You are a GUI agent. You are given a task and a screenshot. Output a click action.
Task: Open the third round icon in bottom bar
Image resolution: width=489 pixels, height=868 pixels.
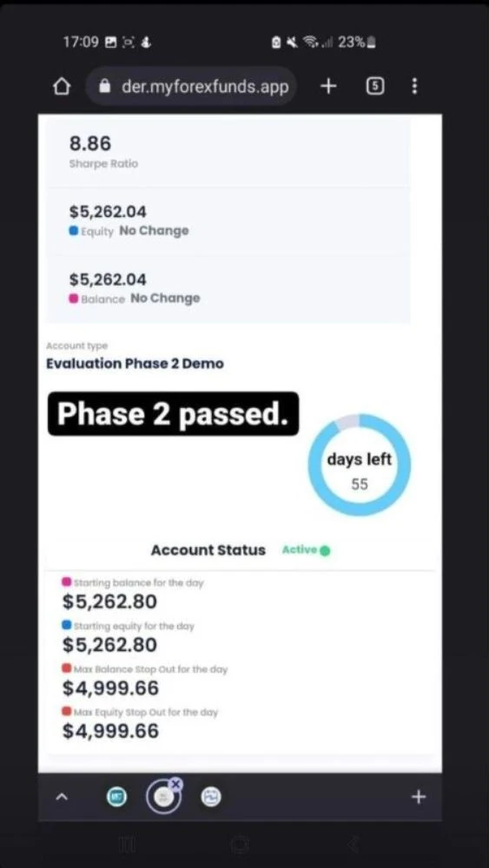pos(210,797)
